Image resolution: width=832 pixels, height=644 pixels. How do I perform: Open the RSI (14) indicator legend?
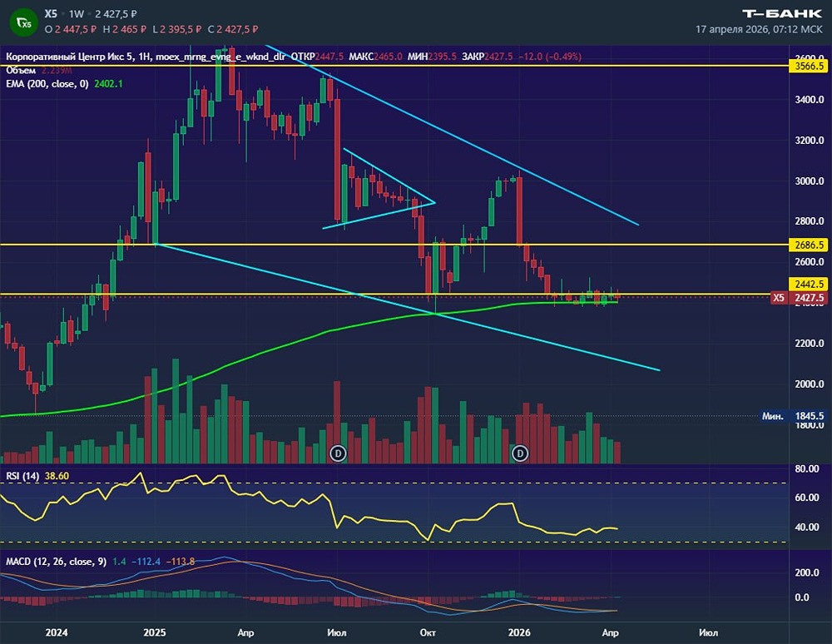click(22, 476)
